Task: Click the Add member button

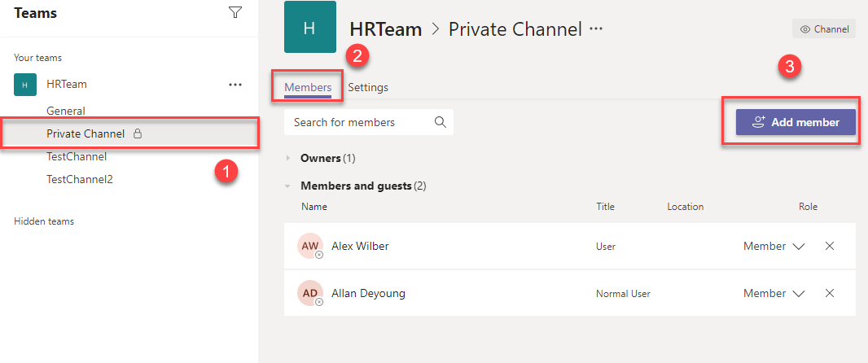Action: click(x=796, y=122)
